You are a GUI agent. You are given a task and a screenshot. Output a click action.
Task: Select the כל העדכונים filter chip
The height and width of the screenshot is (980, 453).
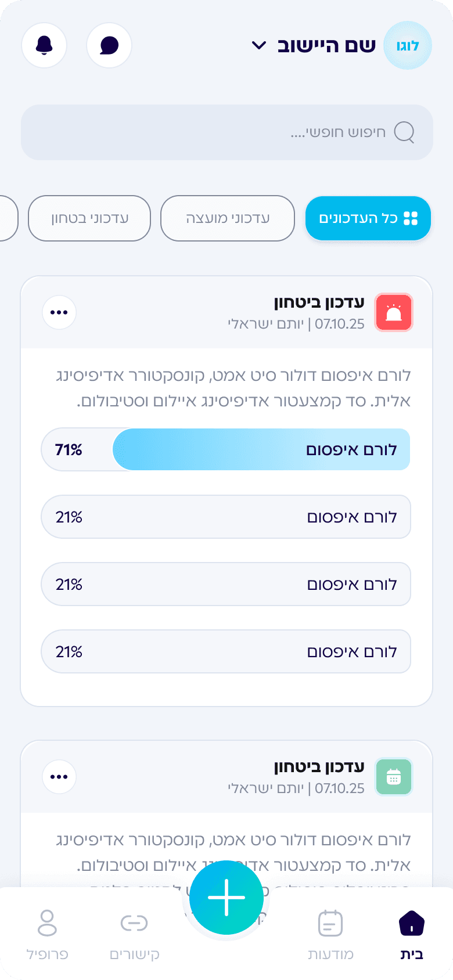tap(368, 218)
